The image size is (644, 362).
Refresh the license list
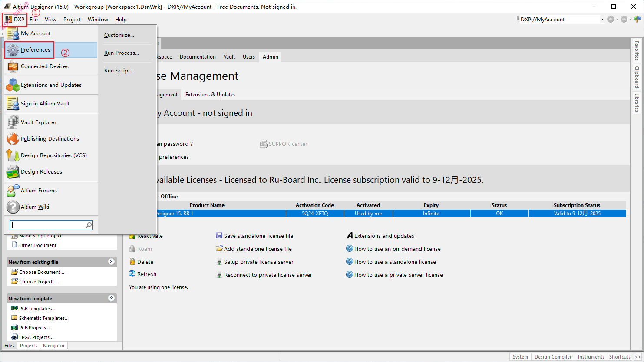coord(142,274)
